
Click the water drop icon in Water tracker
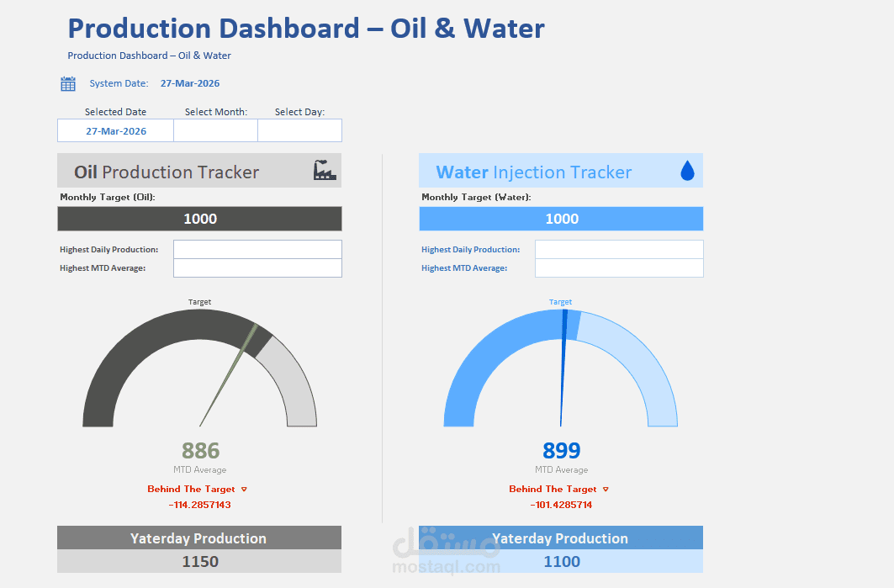click(688, 171)
